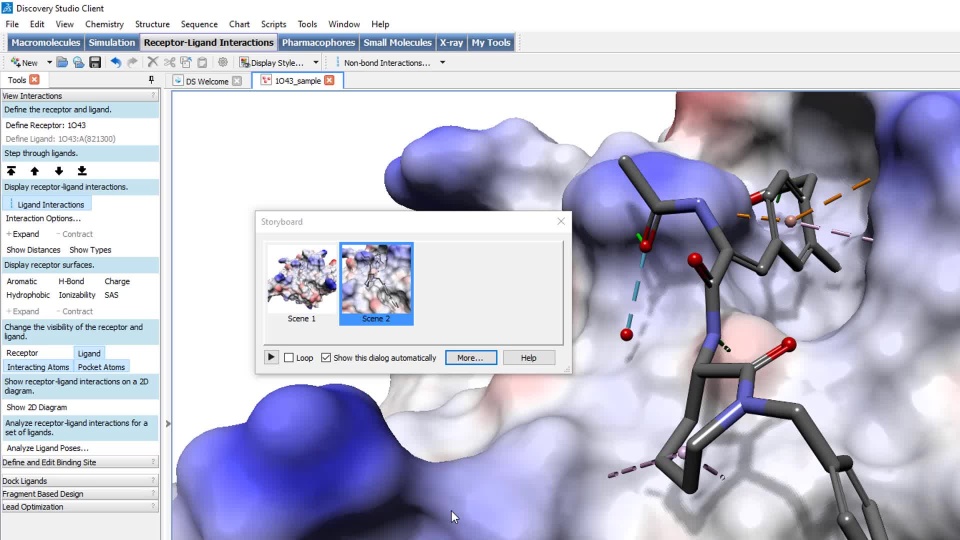The image size is (960, 540).
Task: Play the storyboard animation
Action: [x=271, y=357]
